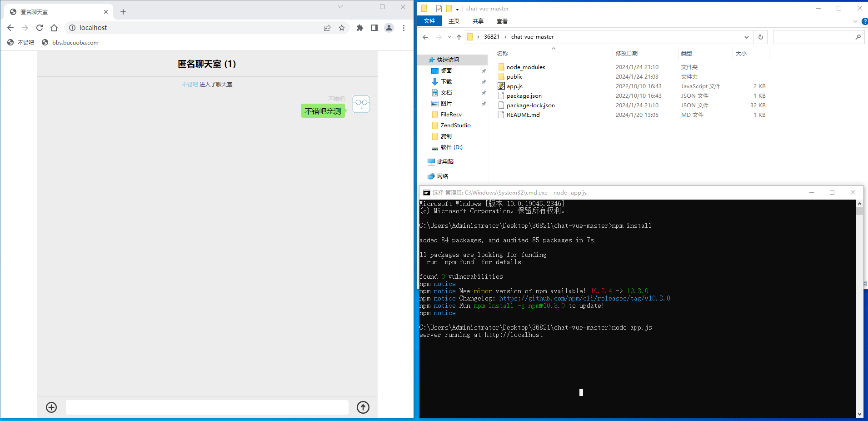The height and width of the screenshot is (421, 868).
Task: Click the chat user avatar icon
Action: (361, 104)
